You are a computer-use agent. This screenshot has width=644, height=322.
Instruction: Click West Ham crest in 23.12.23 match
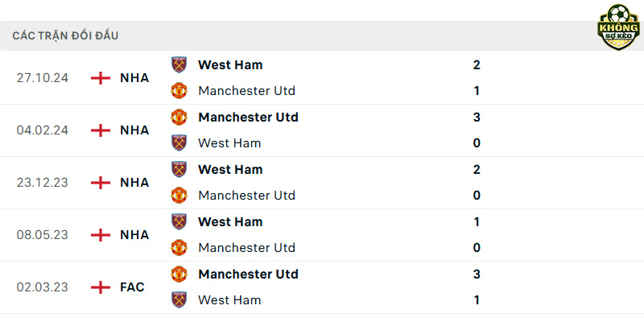179,169
